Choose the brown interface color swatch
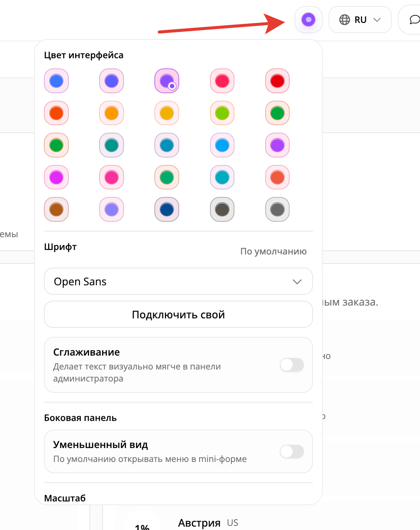This screenshot has width=420, height=530. (56, 209)
